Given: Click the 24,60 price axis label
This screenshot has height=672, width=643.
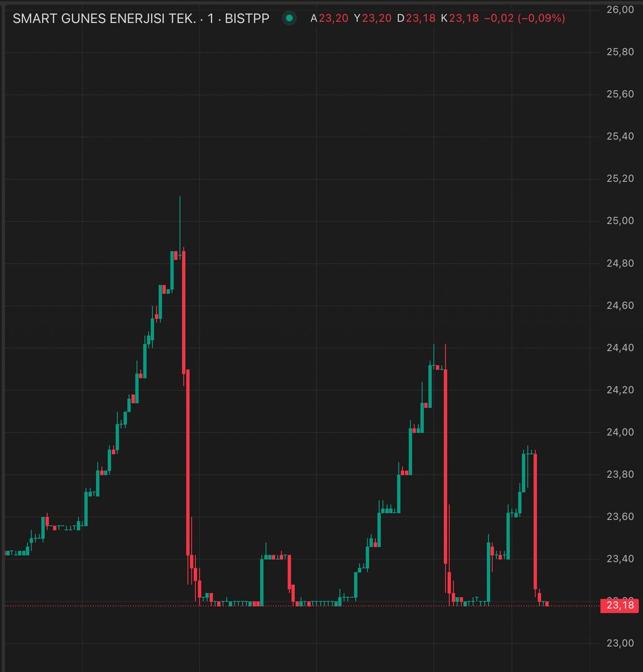Looking at the screenshot, I should click(x=620, y=305).
